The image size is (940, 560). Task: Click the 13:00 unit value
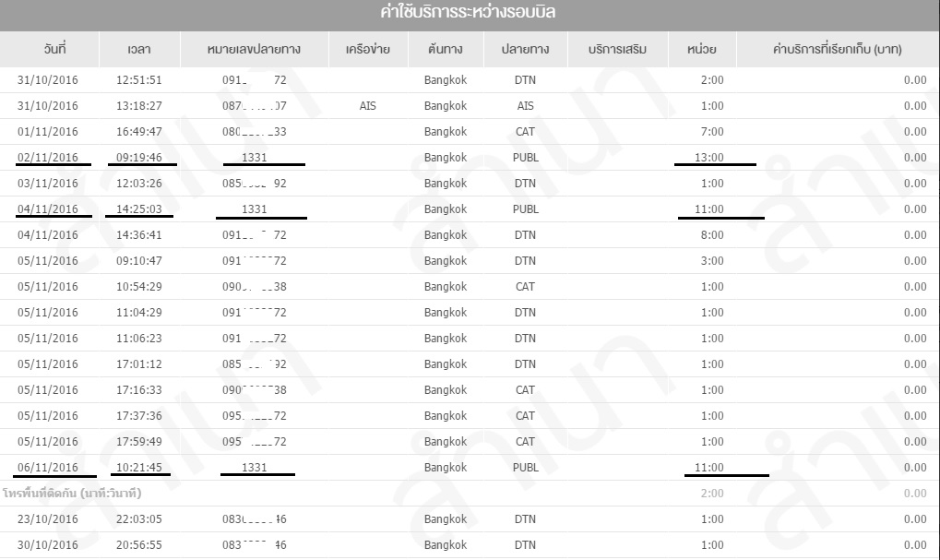709,158
